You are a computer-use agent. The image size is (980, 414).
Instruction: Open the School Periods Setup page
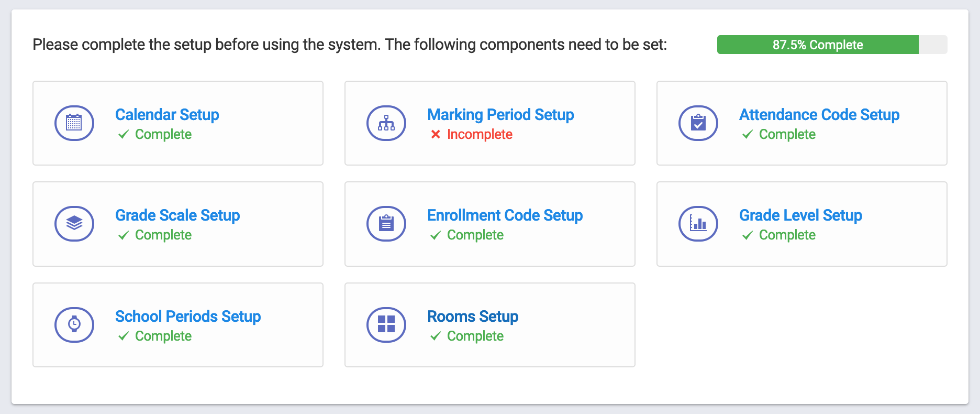click(188, 317)
